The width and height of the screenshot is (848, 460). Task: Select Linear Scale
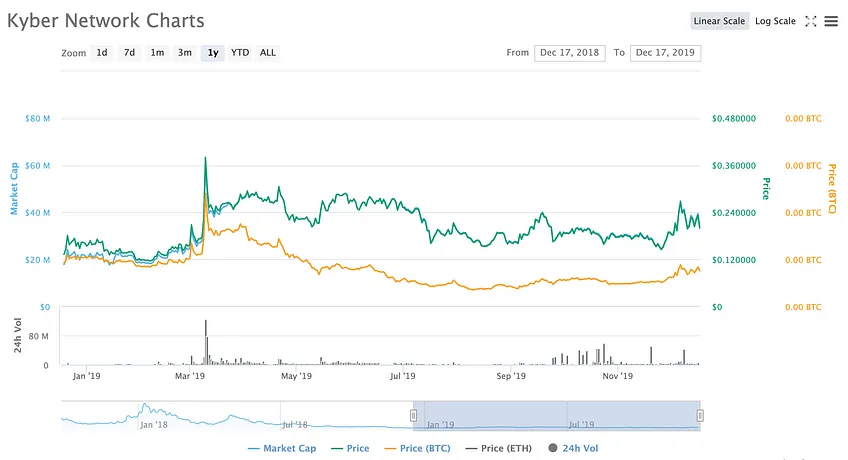pos(719,21)
